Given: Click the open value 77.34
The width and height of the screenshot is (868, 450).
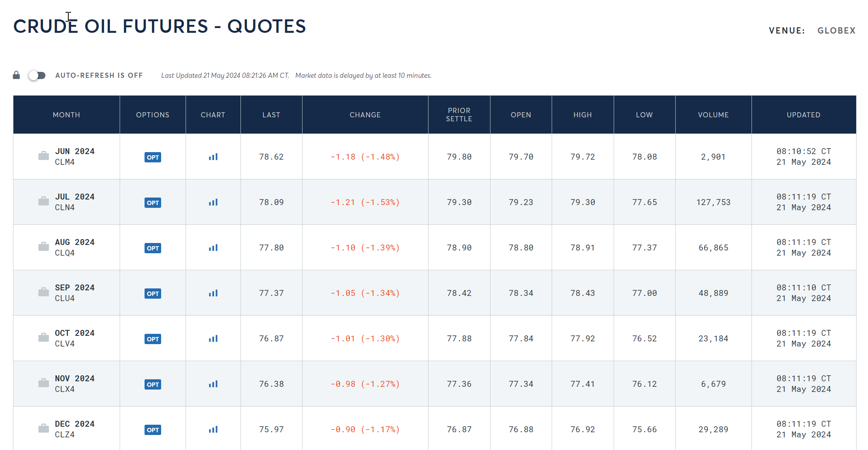Looking at the screenshot, I should click(x=521, y=384).
